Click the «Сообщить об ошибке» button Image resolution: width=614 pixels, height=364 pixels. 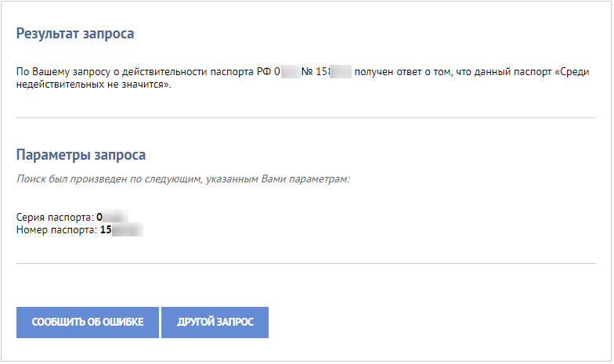(88, 323)
